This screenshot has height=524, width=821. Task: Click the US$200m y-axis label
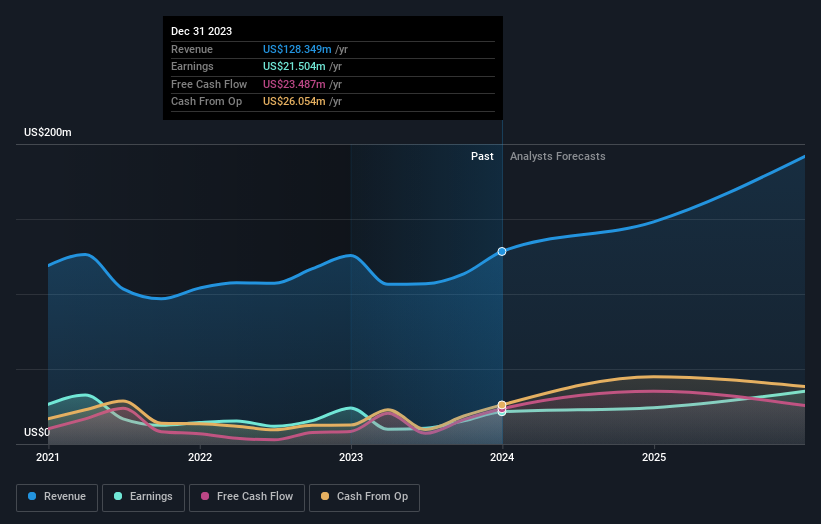click(48, 132)
